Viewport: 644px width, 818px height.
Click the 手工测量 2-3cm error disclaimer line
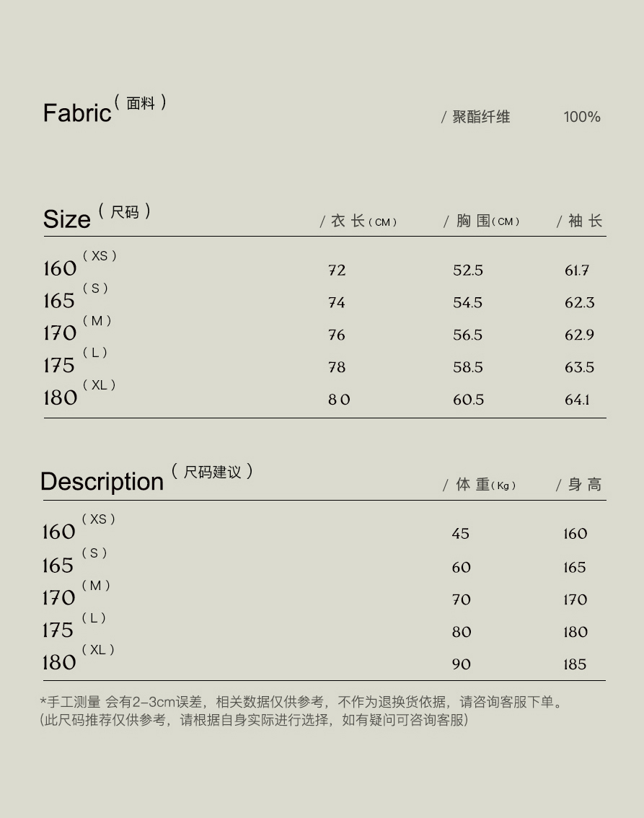(301, 702)
